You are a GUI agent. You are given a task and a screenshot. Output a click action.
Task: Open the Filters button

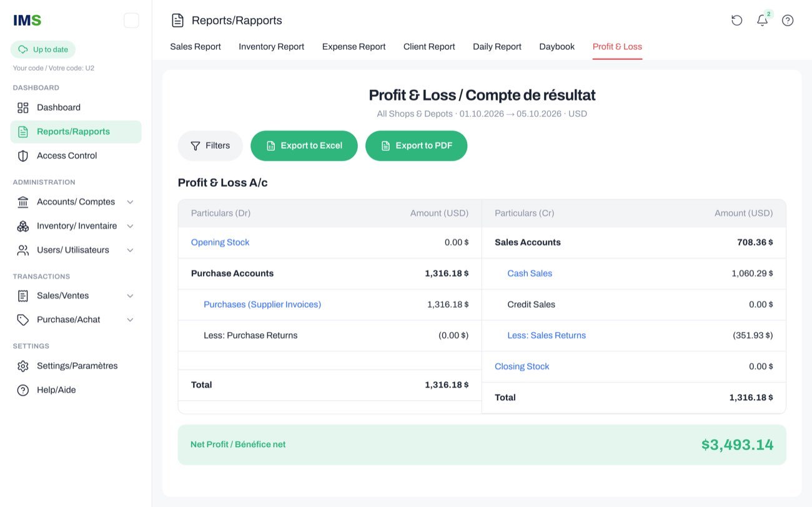click(210, 145)
